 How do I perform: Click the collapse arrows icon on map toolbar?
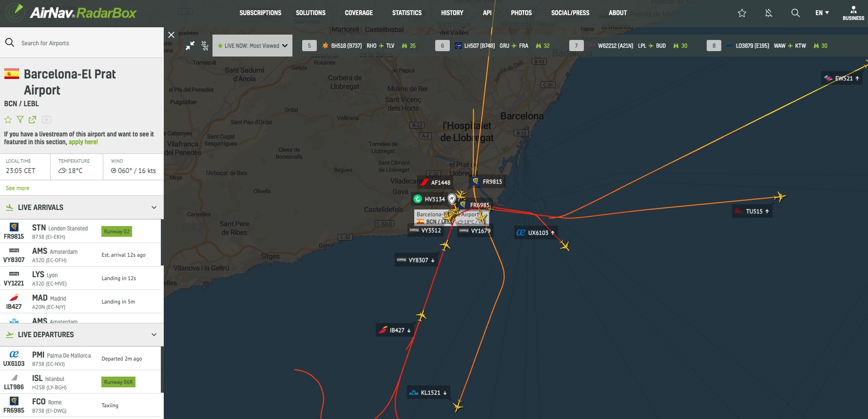pos(190,46)
